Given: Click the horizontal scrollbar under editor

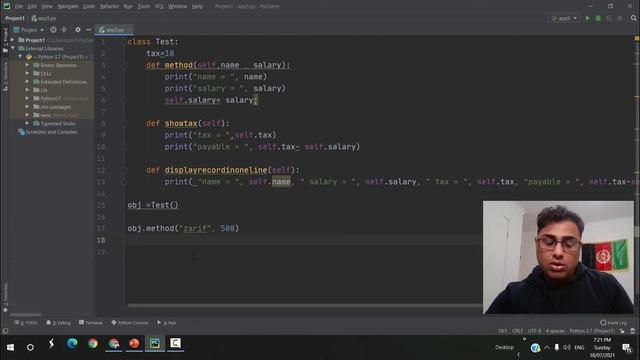Looking at the screenshot, I should click(x=304, y=305).
